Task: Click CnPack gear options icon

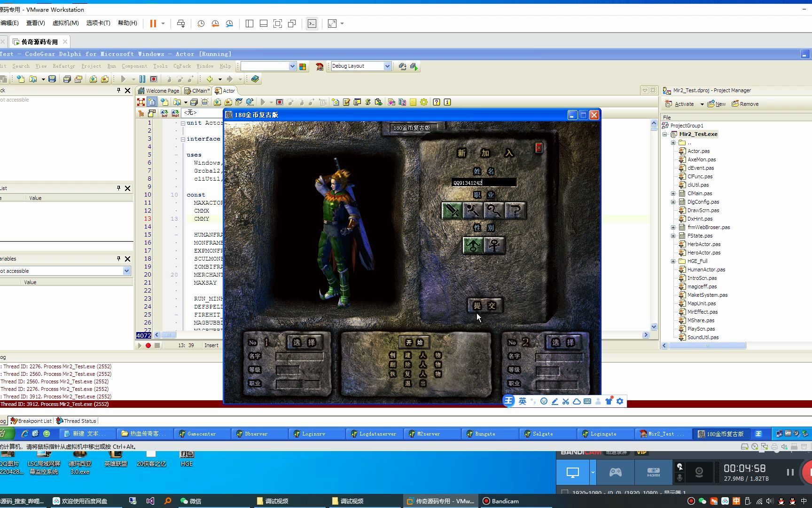Action: pos(424,102)
